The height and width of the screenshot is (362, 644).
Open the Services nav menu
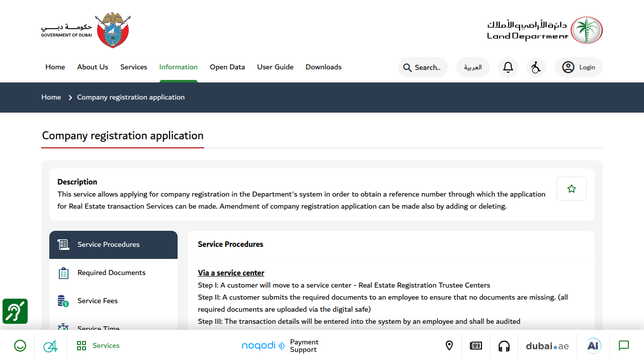coord(134,67)
